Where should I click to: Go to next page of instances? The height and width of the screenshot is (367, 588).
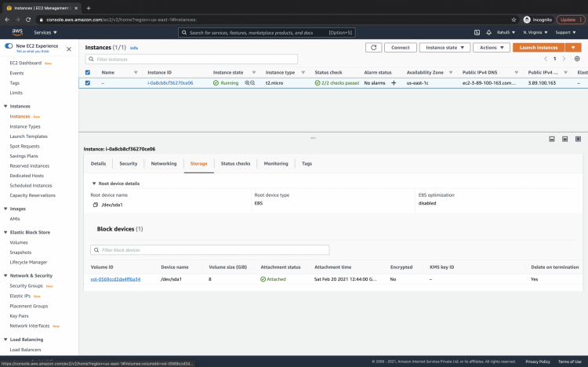[564, 59]
